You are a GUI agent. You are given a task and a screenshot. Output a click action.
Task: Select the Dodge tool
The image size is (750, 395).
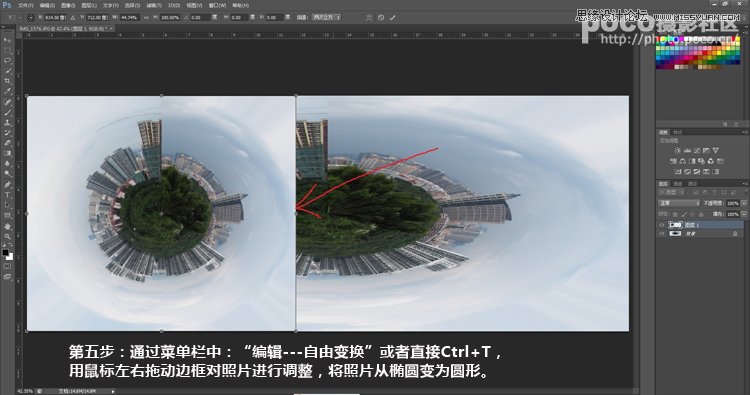point(7,174)
